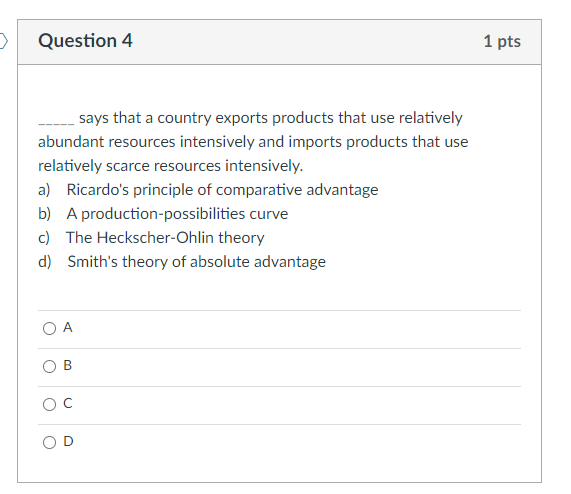Select radio button for answer B
Image resolution: width=571 pixels, height=494 pixels.
(x=50, y=366)
